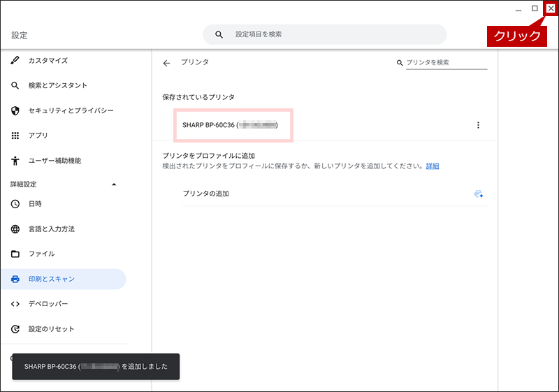Click the add printer icon beside プリンタの追加
This screenshot has height=392, width=559.
coord(478,194)
